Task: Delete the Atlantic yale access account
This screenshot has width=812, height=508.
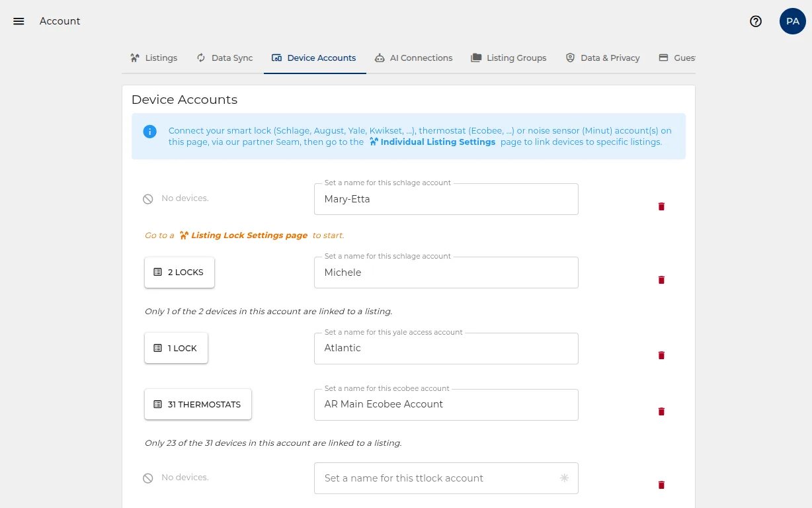Action: pyautogui.click(x=661, y=355)
